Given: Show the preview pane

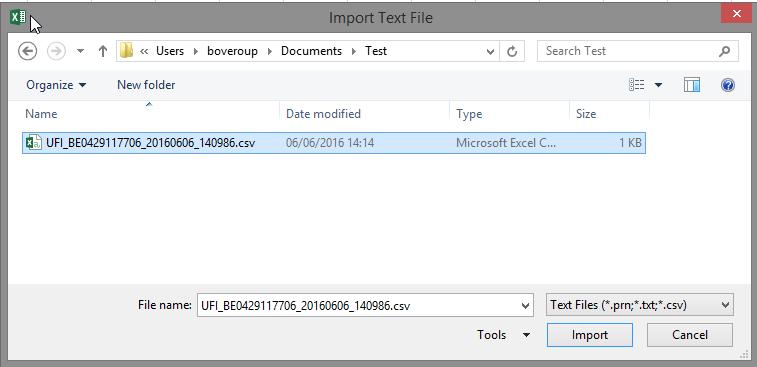Looking at the screenshot, I should coord(692,85).
